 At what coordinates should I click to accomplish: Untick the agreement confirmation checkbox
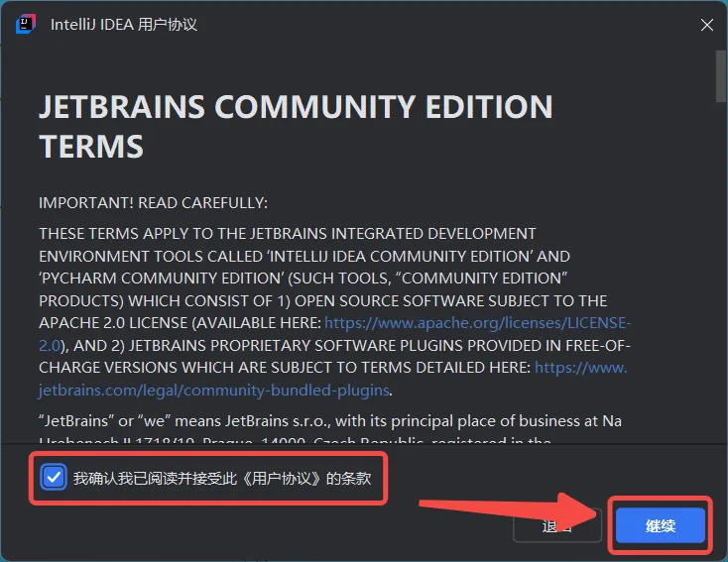(54, 478)
